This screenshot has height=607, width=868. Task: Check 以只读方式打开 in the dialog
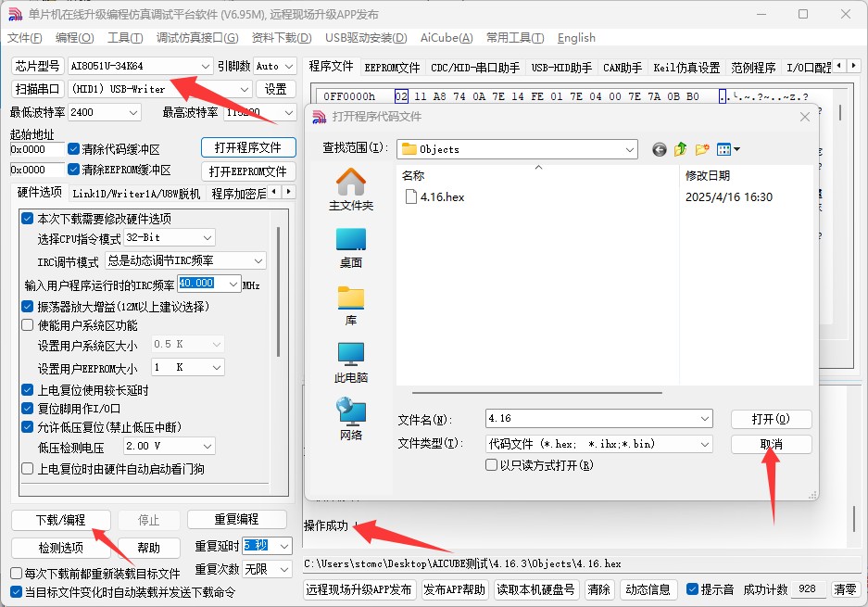[x=491, y=465]
